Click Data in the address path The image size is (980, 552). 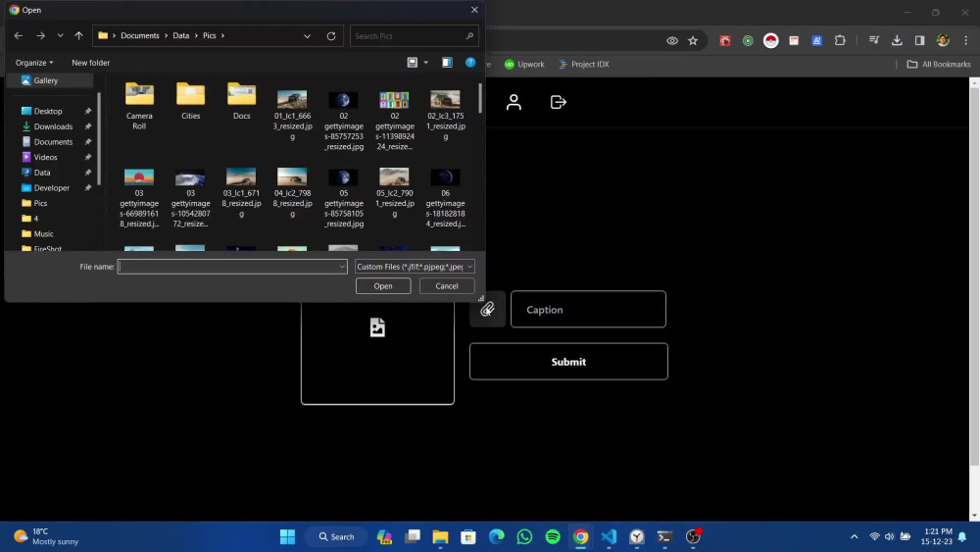click(x=181, y=35)
